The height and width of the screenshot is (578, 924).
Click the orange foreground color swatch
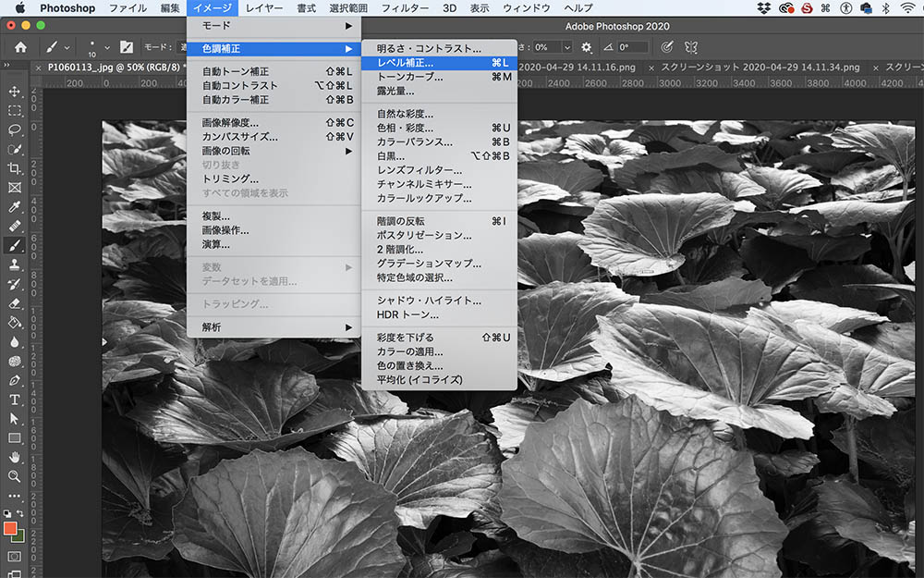11,528
